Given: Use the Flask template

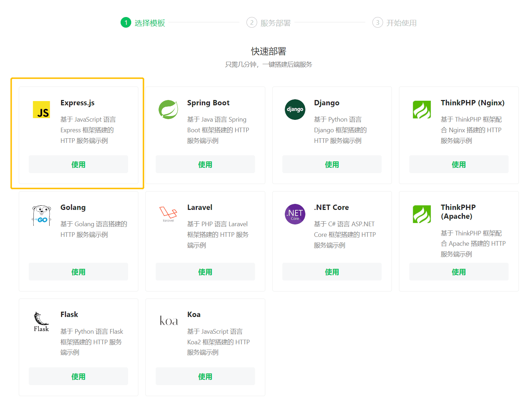Looking at the screenshot, I should (78, 377).
